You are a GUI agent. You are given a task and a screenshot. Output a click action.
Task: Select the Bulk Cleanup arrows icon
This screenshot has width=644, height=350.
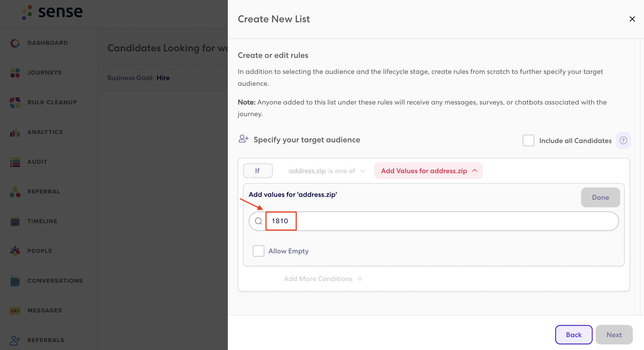tap(15, 102)
